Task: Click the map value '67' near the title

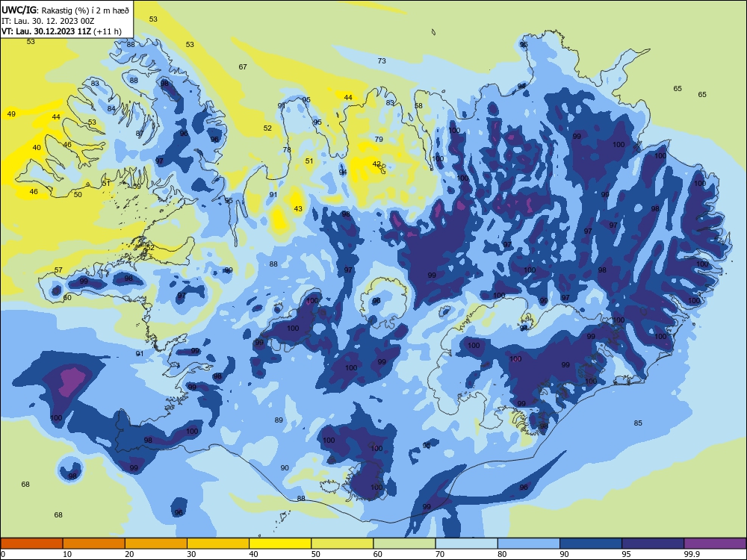Action: click(x=243, y=67)
